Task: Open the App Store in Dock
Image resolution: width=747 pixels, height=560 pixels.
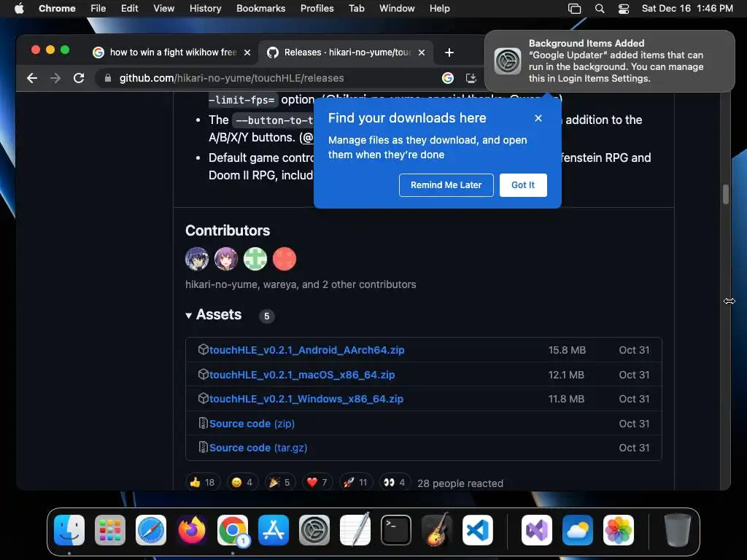Action: [274, 530]
